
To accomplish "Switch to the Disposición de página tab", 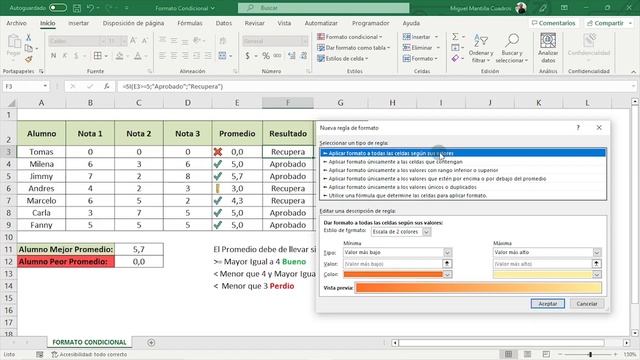I will [x=133, y=23].
